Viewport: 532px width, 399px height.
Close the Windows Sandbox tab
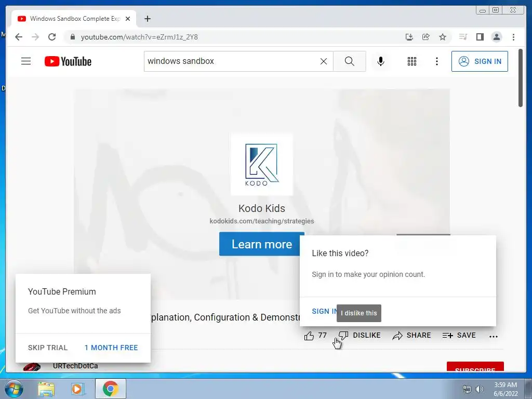[x=128, y=19]
